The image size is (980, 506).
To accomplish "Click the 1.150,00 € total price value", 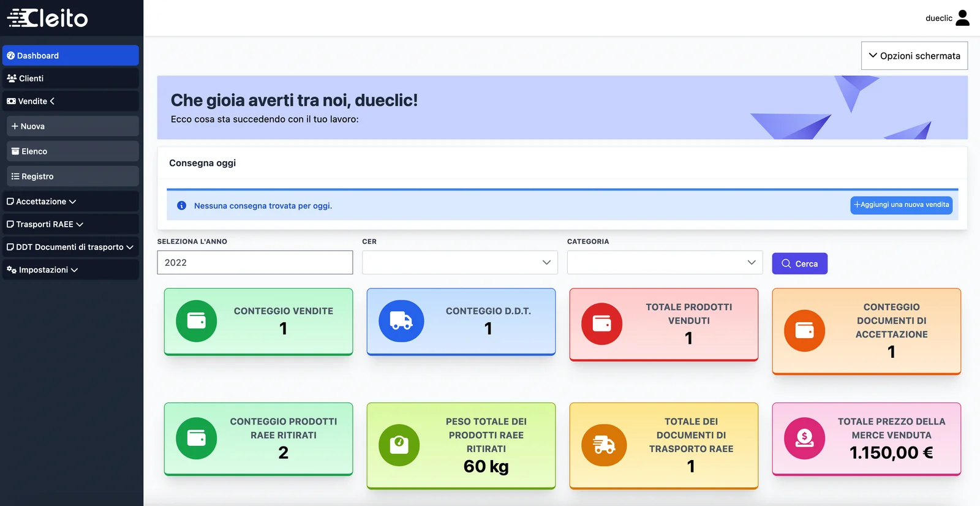I will pos(891,453).
